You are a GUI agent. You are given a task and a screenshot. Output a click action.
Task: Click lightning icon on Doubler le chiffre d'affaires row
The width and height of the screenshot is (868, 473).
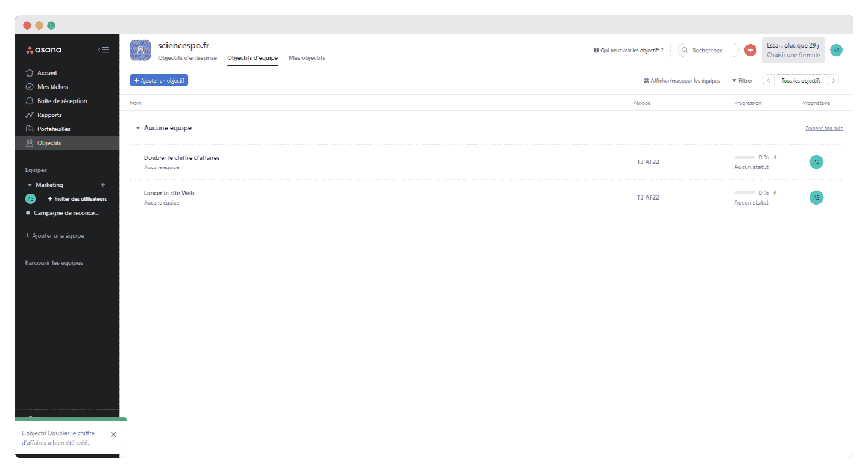[x=775, y=157]
